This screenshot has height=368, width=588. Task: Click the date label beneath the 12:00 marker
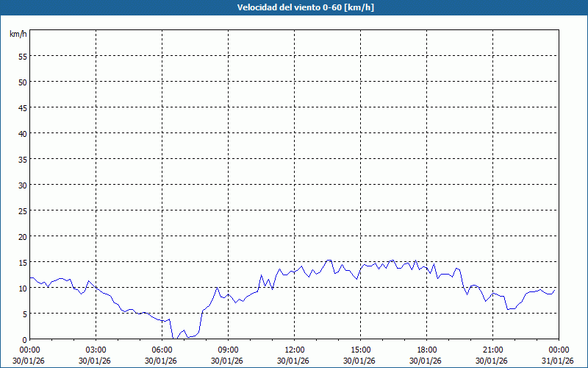(x=294, y=360)
